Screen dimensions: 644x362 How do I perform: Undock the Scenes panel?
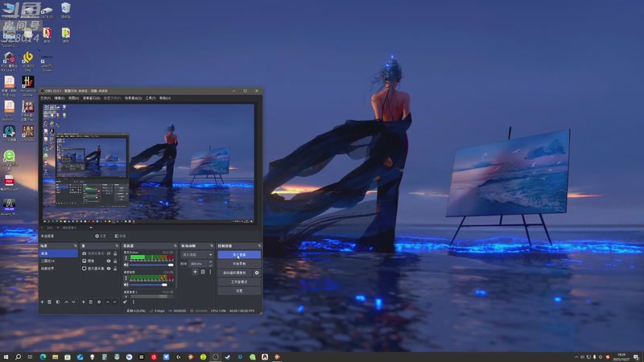click(75, 246)
